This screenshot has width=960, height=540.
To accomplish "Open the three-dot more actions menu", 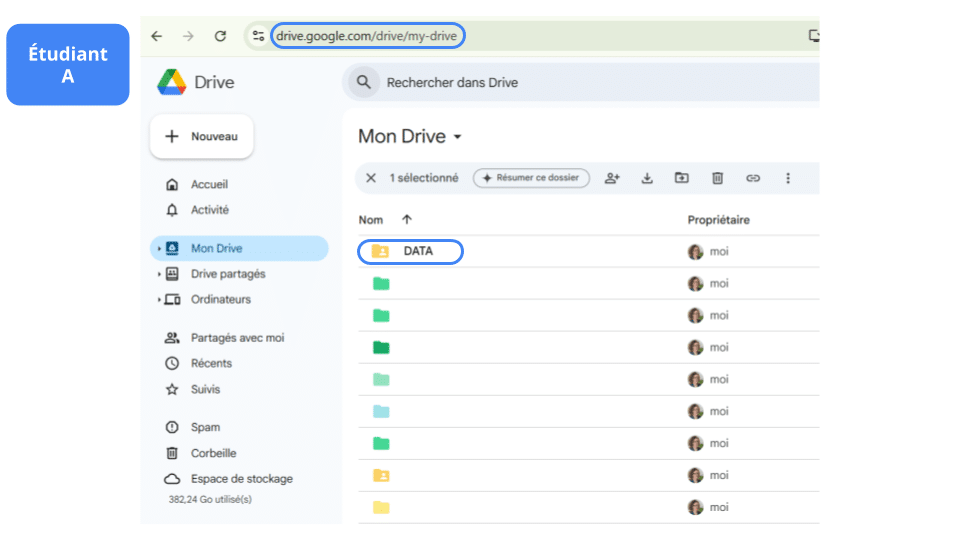I will tap(788, 178).
